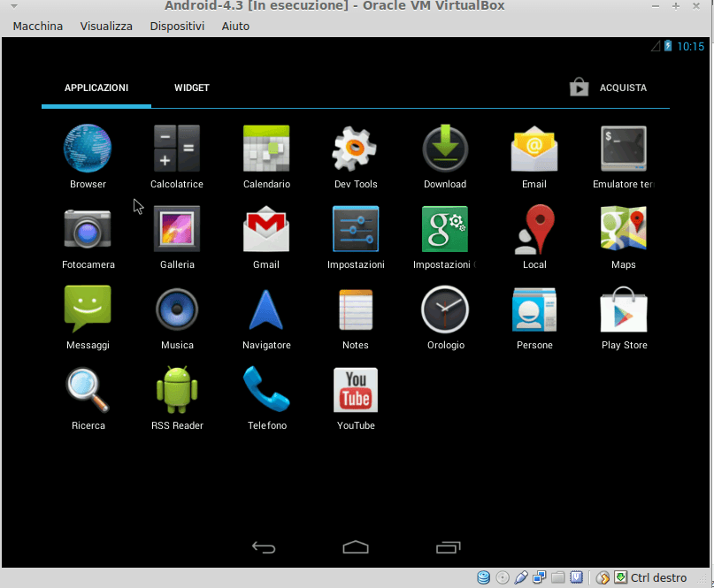
Task: Click the Android clock showing 10:15
Action: pyautogui.click(x=690, y=46)
